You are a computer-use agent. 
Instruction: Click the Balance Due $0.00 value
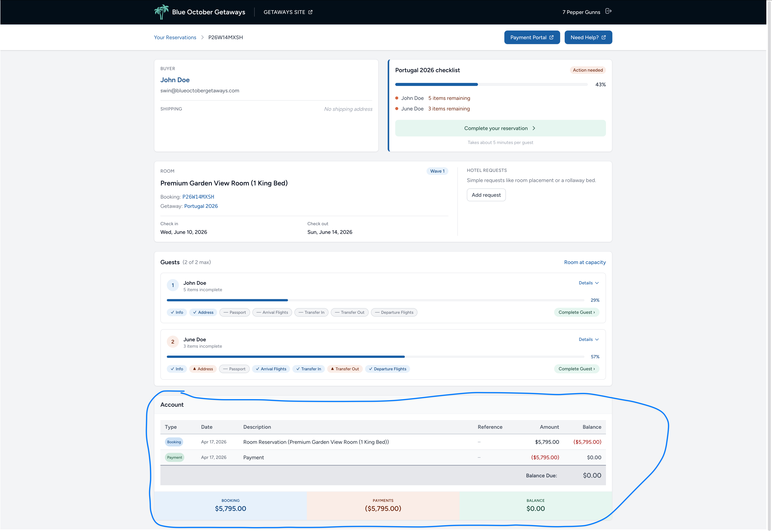coord(592,476)
